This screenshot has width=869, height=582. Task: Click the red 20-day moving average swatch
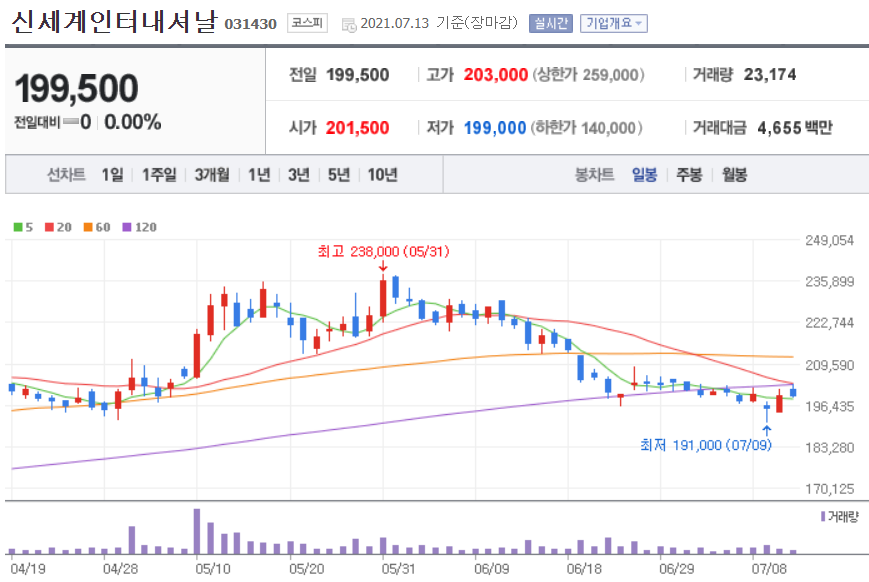tap(49, 227)
